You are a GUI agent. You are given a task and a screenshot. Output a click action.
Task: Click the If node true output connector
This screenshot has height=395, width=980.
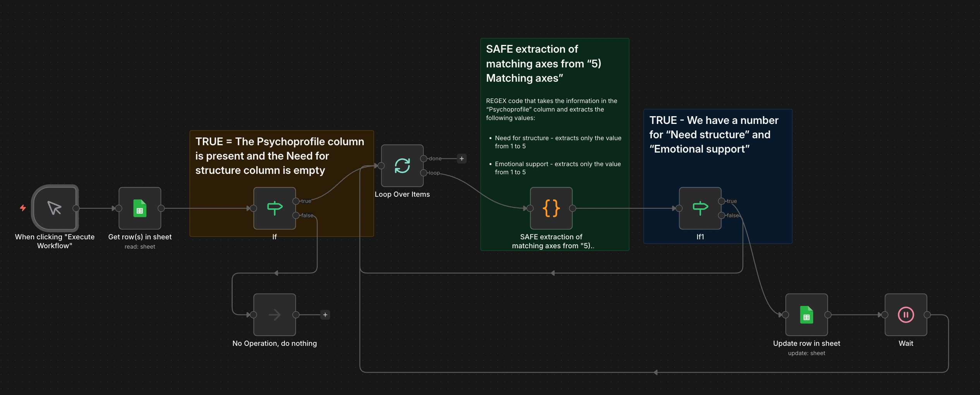coord(296,201)
